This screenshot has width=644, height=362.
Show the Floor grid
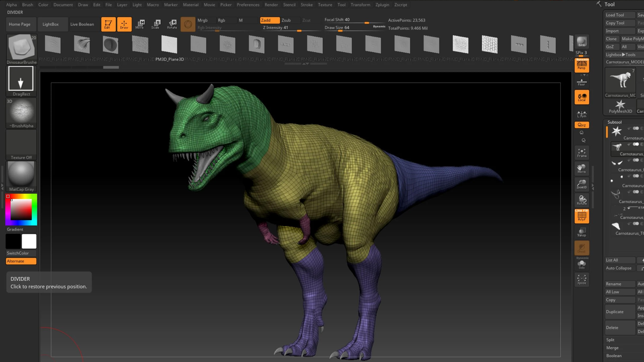tap(582, 82)
